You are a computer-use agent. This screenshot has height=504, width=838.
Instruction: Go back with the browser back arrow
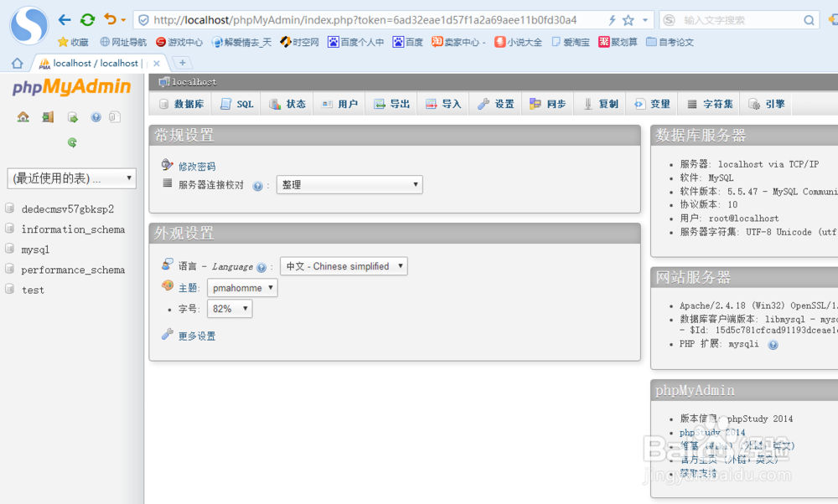click(65, 20)
